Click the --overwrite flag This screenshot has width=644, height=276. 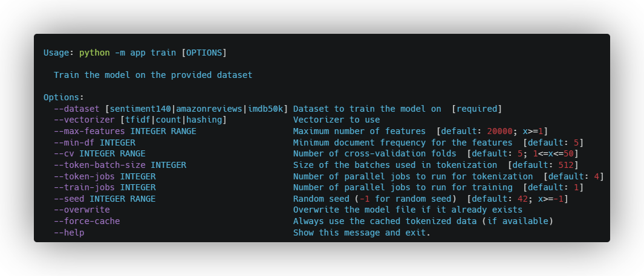[x=82, y=210]
